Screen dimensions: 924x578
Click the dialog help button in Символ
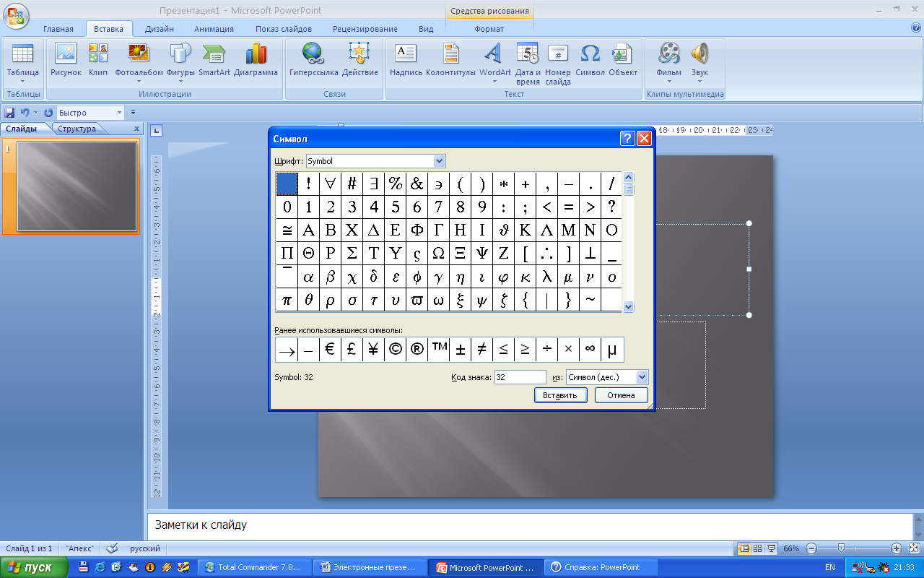click(627, 139)
